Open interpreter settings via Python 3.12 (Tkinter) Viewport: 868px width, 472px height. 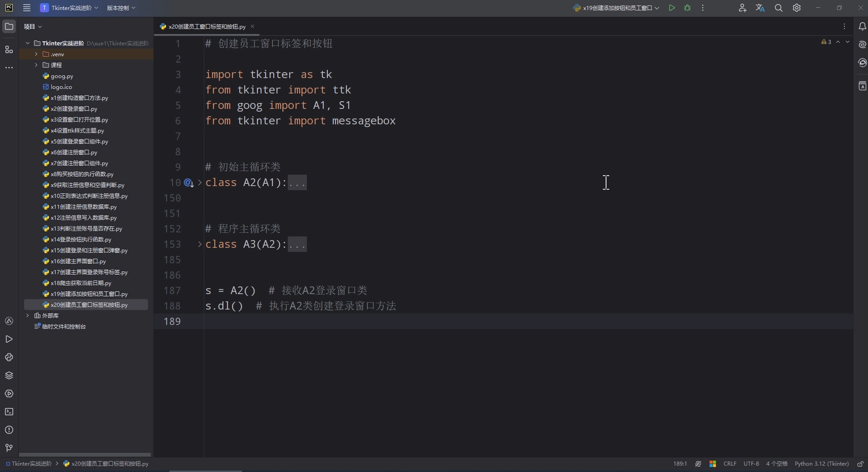(x=822, y=464)
